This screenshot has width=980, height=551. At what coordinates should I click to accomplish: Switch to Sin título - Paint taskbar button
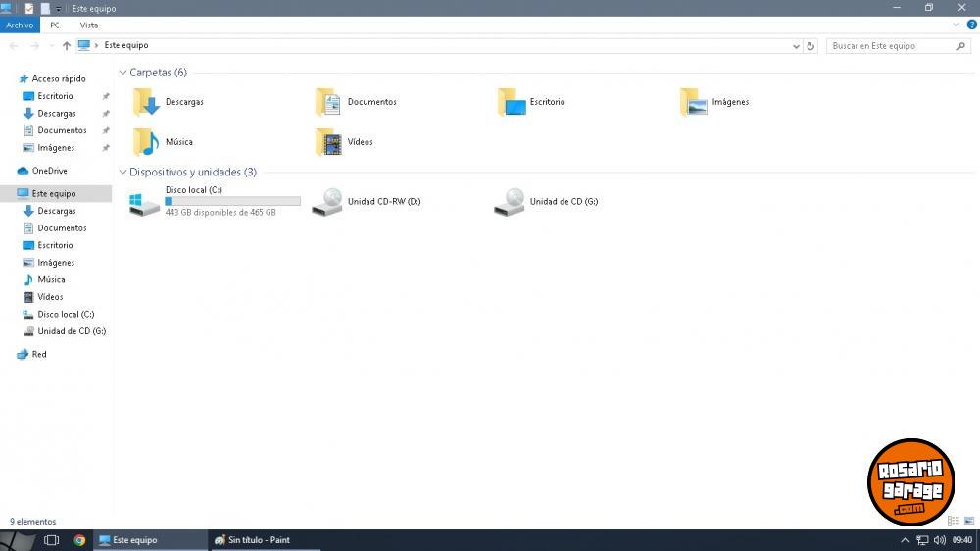coord(253,540)
